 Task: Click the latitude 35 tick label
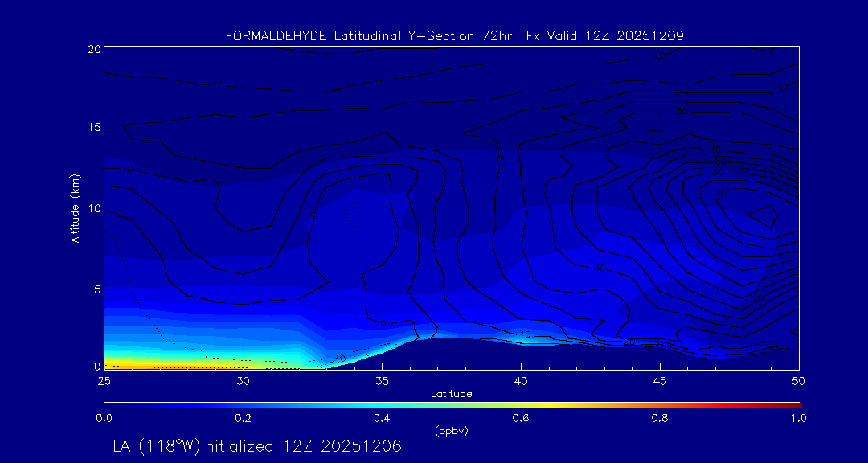point(382,380)
